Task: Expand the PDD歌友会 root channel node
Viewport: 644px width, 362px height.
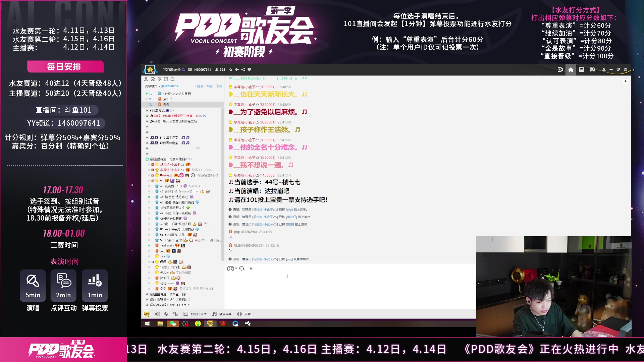Action: pos(147,110)
